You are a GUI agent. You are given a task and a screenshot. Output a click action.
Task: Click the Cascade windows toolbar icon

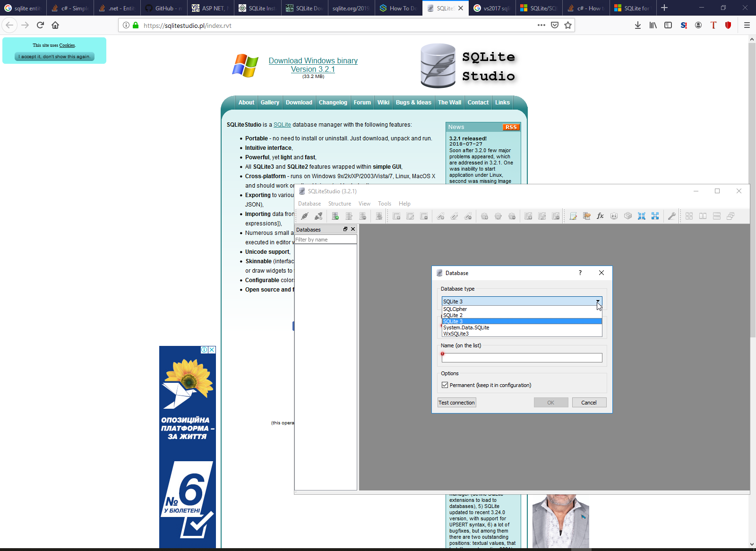point(730,216)
